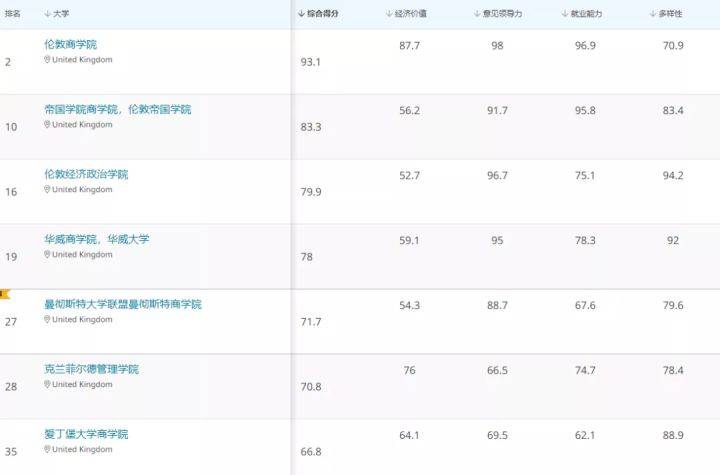720x475 pixels.
Task: Click location pin icon under 伦敦商学院
Action: point(47,59)
